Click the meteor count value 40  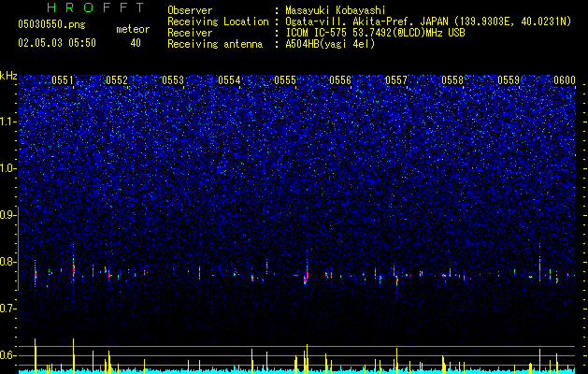[136, 43]
